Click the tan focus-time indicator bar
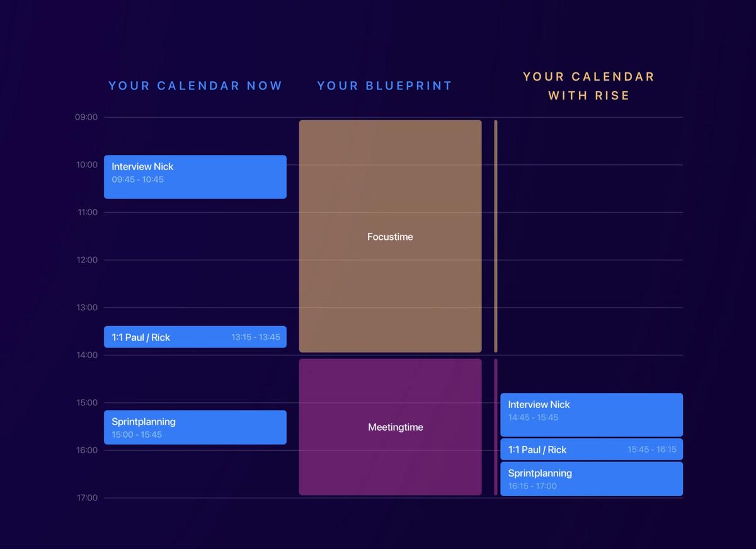 tap(496, 236)
